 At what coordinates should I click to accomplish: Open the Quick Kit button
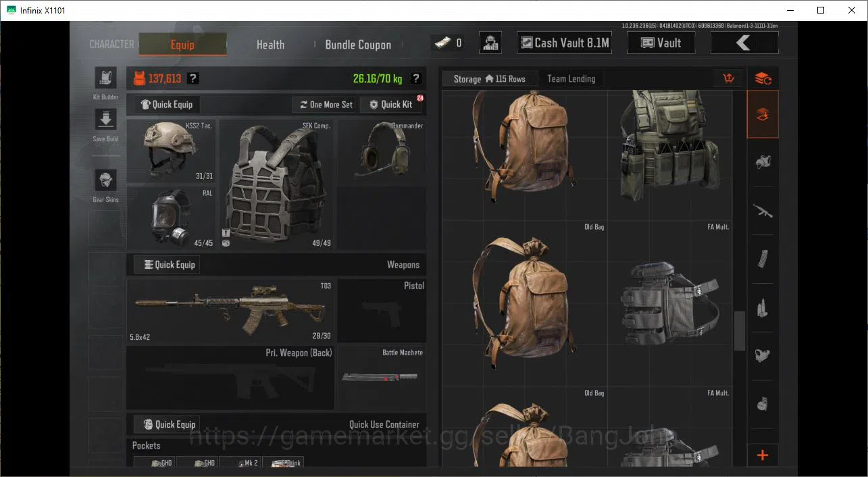tap(391, 105)
